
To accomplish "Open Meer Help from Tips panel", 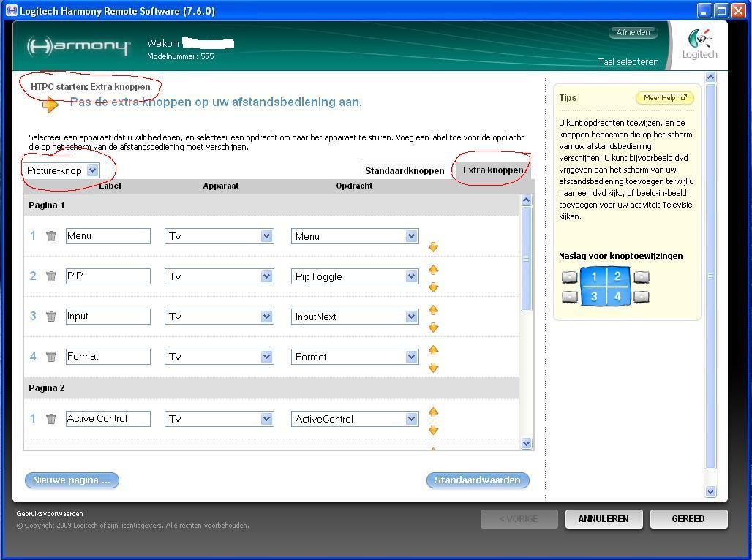I will coord(665,98).
